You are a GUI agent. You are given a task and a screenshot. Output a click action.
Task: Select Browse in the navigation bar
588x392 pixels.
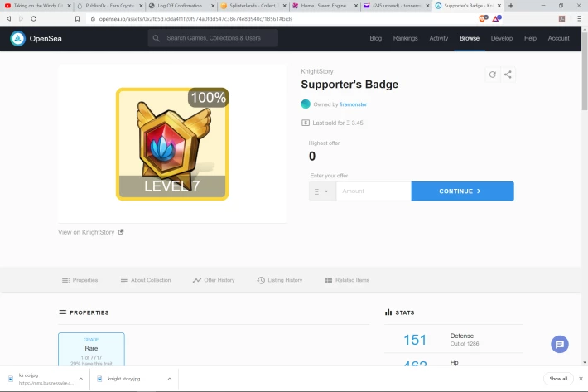470,38
